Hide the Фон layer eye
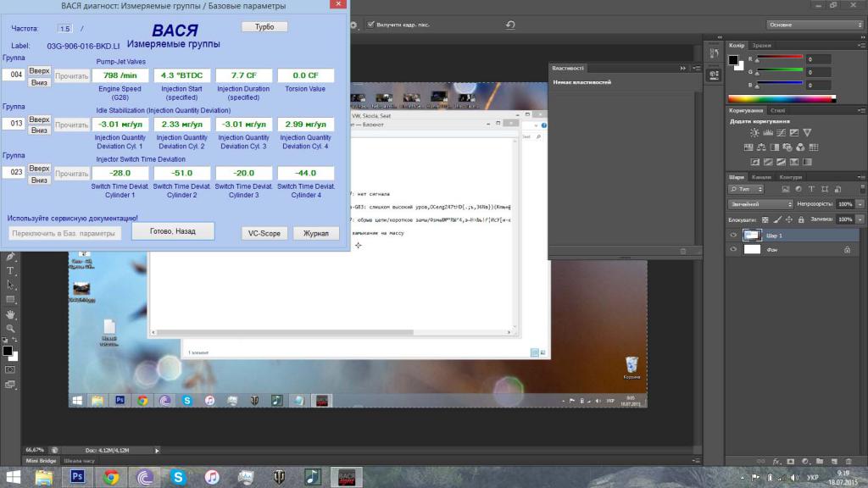 click(x=733, y=250)
